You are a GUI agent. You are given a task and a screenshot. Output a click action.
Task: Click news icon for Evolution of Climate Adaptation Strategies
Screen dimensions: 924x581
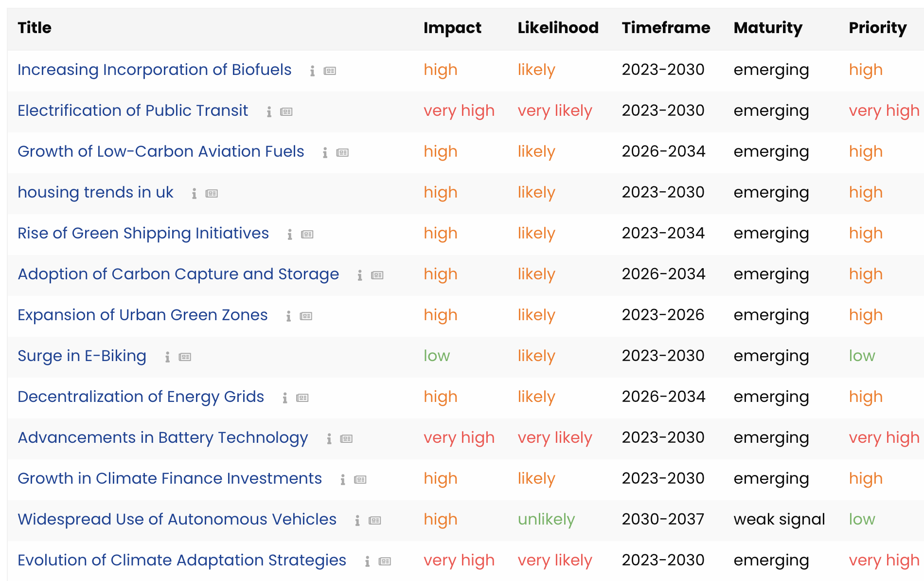[385, 562]
